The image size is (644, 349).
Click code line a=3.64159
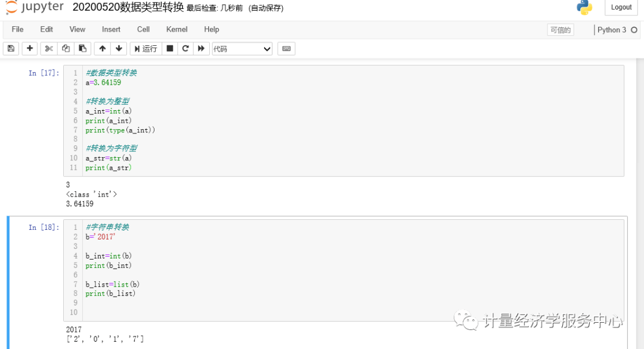point(103,82)
